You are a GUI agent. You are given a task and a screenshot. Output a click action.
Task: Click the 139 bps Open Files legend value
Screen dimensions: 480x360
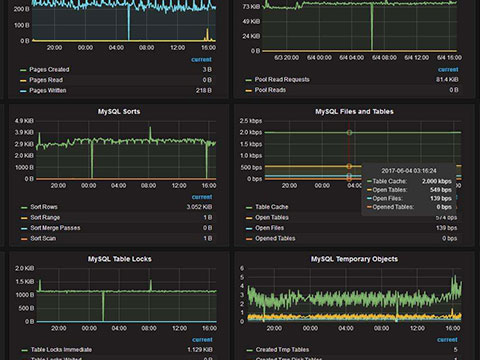[447, 228]
